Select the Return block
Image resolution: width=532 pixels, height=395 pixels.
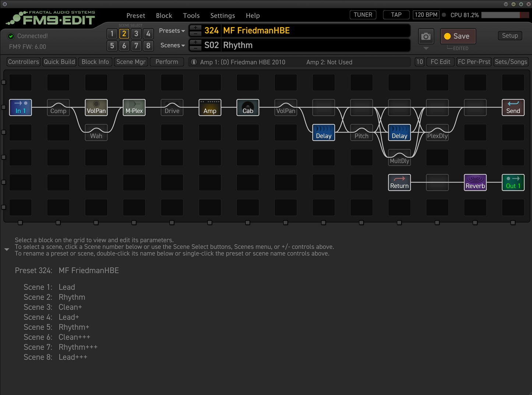point(399,183)
